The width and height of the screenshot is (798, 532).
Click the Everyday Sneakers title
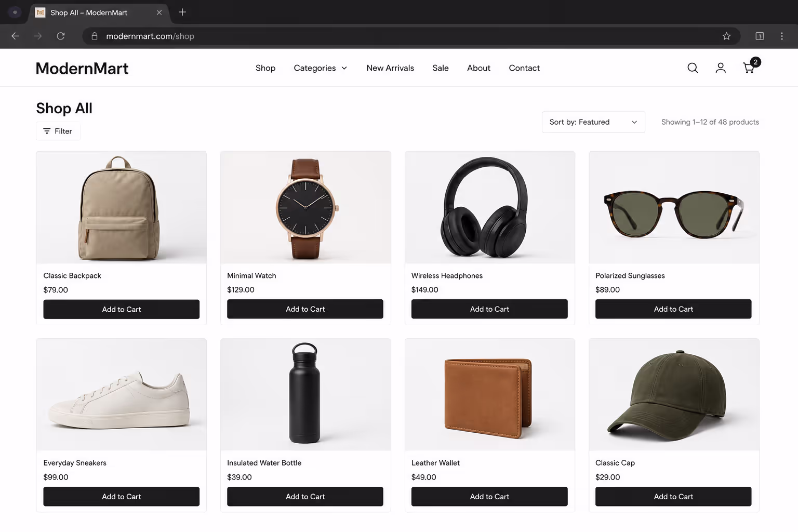pyautogui.click(x=75, y=463)
